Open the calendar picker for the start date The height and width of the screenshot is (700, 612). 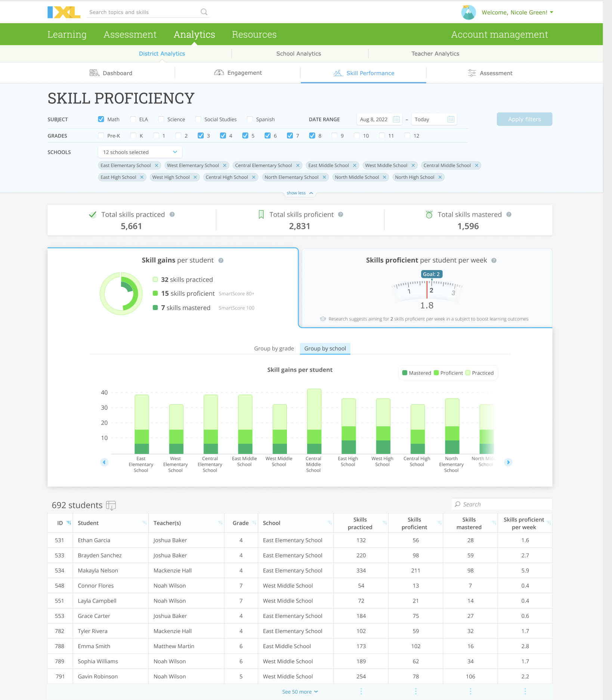pyautogui.click(x=396, y=119)
